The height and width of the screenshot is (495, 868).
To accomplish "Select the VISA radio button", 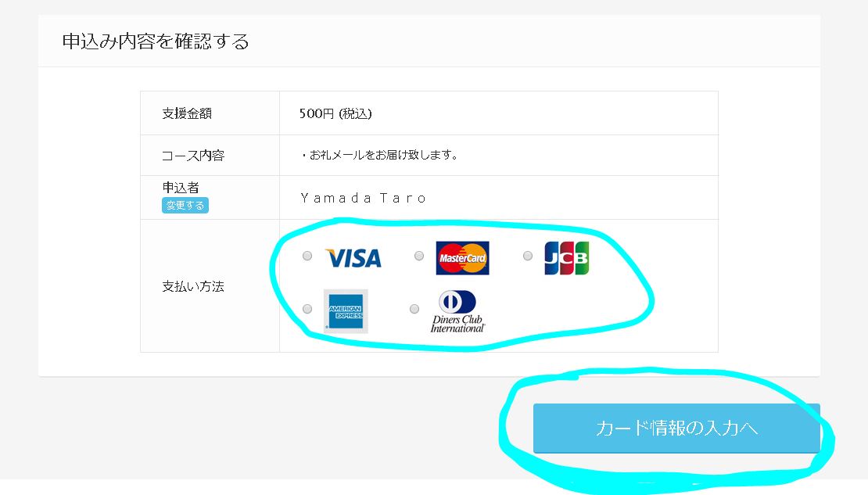I will 307,256.
